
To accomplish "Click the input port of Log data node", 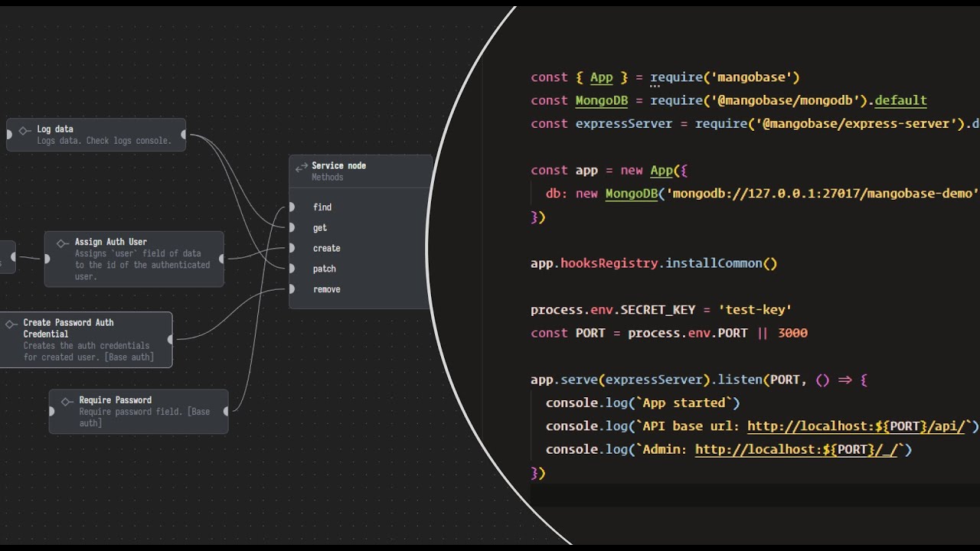I will click(9, 135).
